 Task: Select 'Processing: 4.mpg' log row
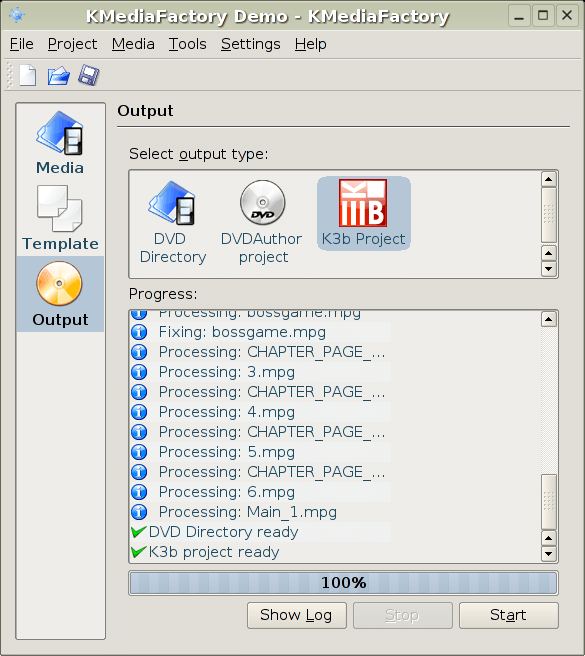(260, 412)
